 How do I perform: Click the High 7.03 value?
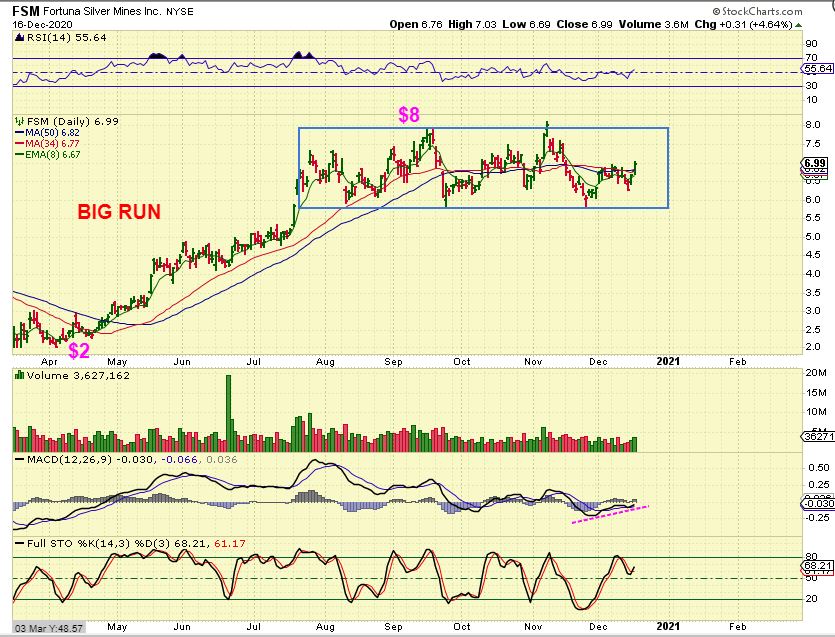tap(472, 24)
